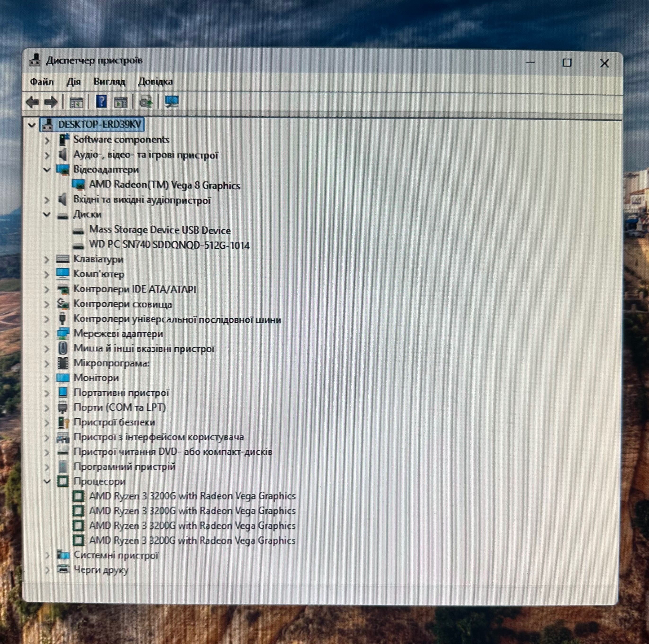Screen dimensions: 649x644
Task: Expand the Мережеві адаптери category
Action: (x=47, y=334)
